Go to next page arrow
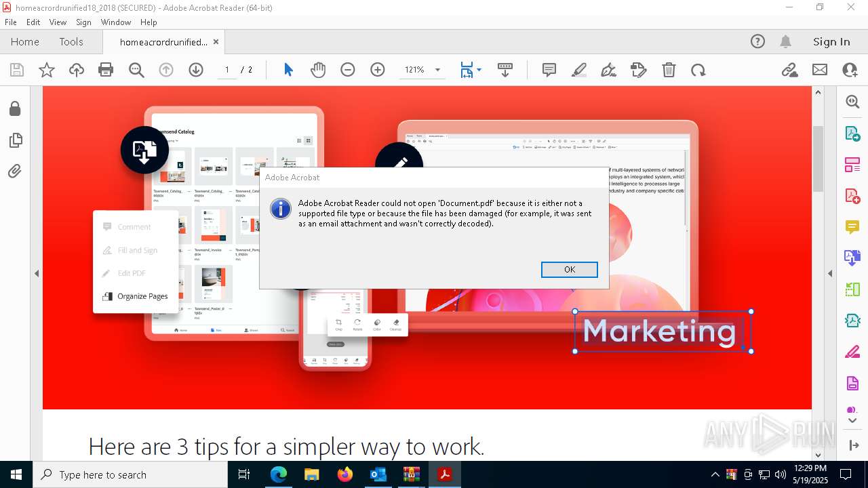 196,70
